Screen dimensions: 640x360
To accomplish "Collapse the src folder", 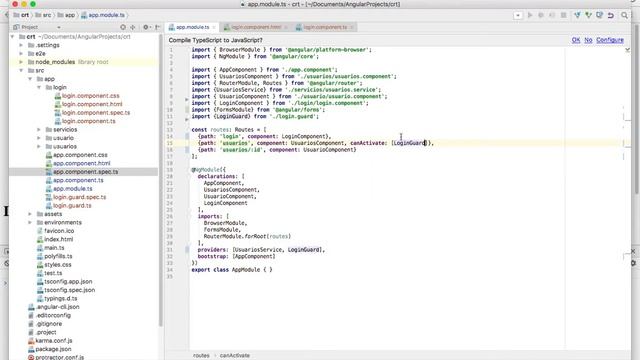I will click(21, 70).
